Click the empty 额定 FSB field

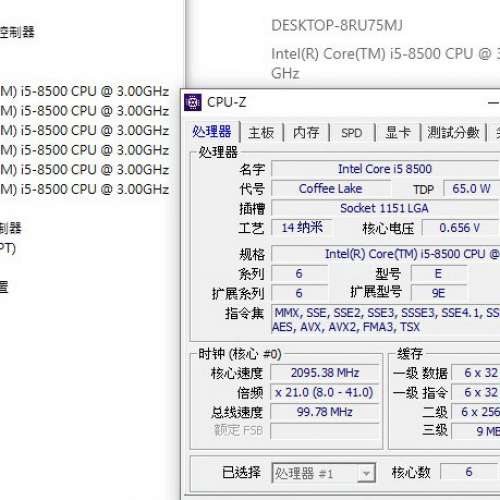325,431
